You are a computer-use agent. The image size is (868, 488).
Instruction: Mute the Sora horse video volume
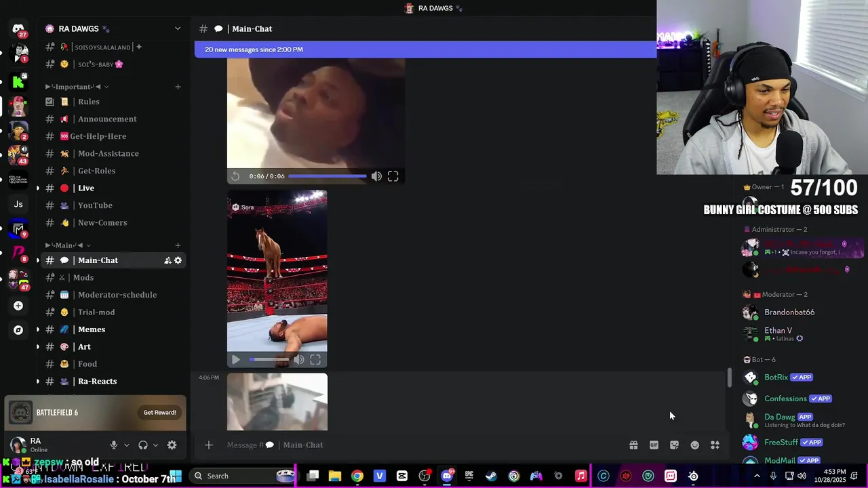(299, 360)
